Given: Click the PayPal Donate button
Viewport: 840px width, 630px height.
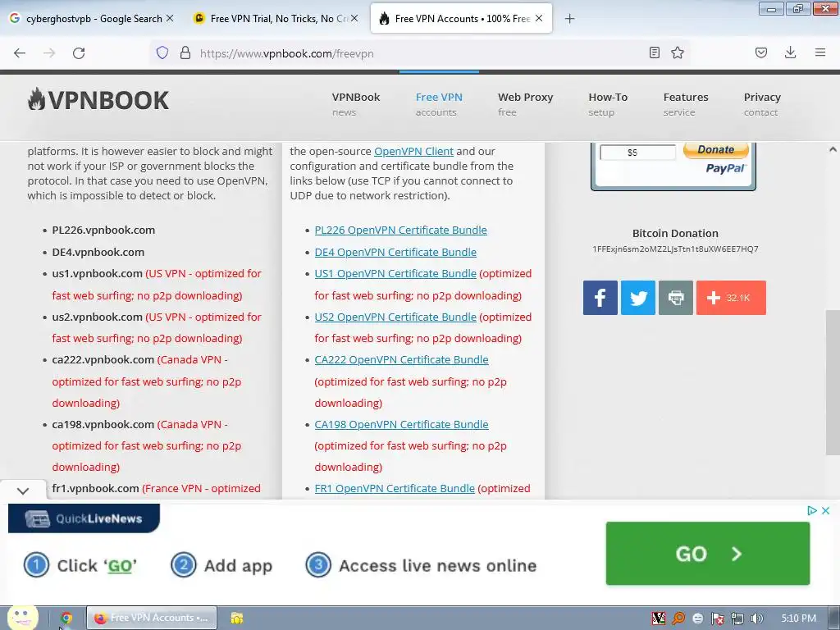Looking at the screenshot, I should [715, 150].
